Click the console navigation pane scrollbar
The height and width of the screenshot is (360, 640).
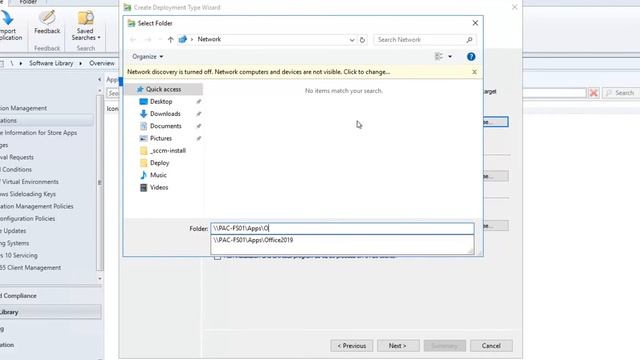click(x=100, y=183)
